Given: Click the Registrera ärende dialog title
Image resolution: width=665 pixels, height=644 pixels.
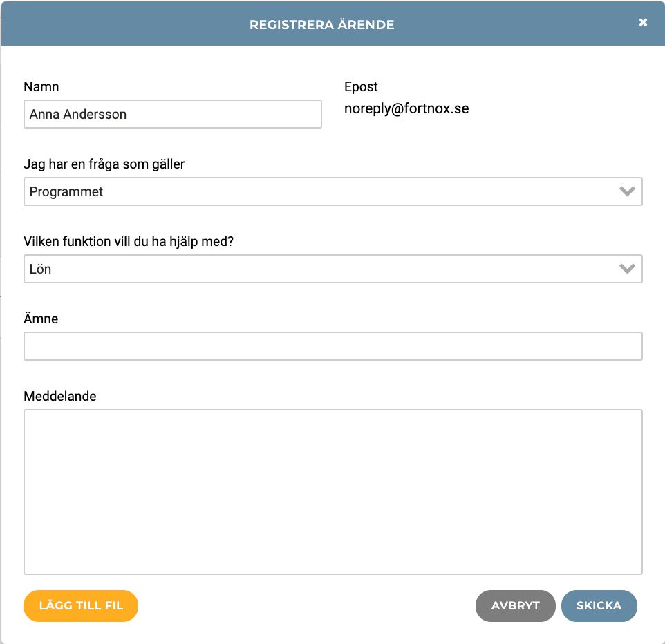Looking at the screenshot, I should [322, 25].
